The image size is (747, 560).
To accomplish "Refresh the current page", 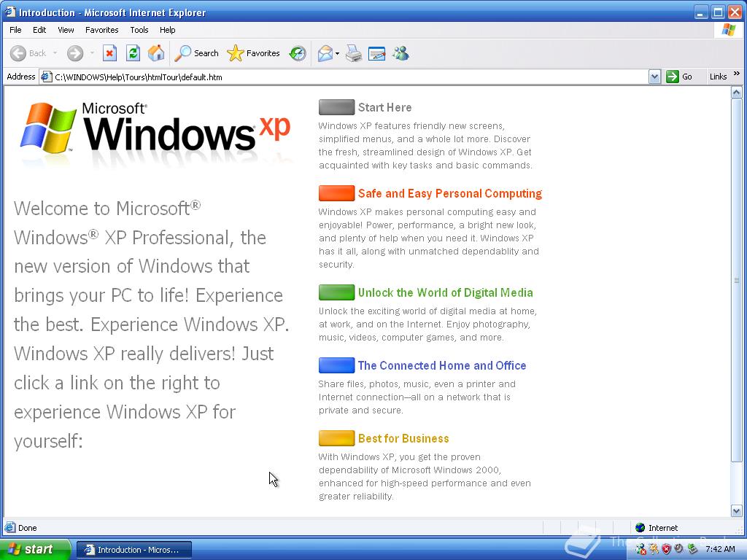I will point(133,53).
